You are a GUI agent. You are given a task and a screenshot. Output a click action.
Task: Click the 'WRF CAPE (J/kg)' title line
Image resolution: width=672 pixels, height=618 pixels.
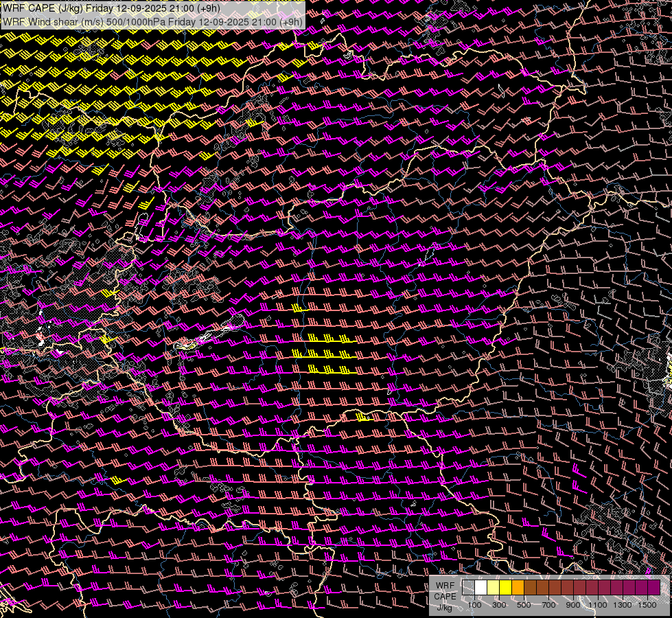pos(111,8)
